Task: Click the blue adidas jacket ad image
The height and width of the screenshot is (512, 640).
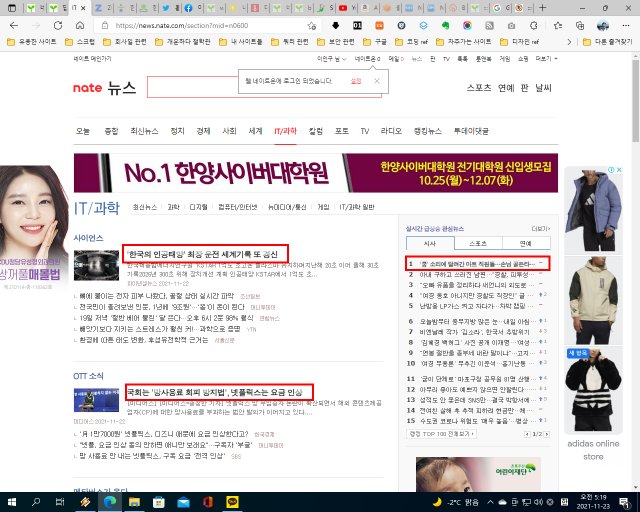Action: [x=593, y=210]
